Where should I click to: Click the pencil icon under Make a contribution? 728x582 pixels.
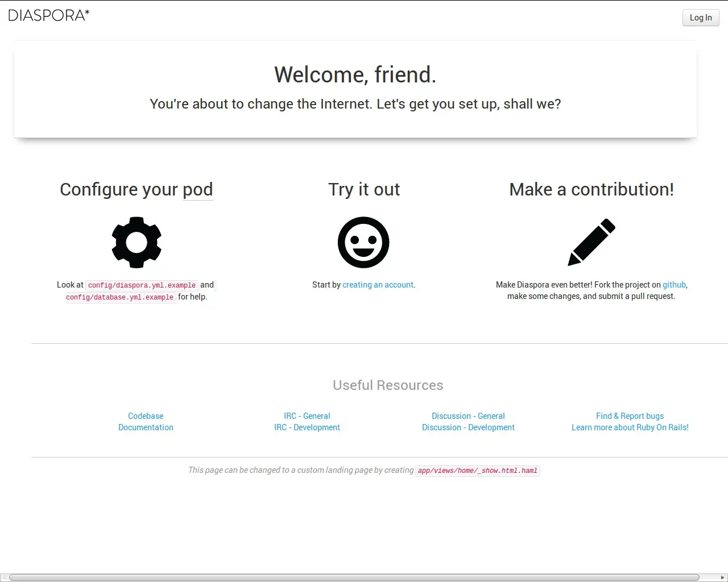[x=591, y=242]
